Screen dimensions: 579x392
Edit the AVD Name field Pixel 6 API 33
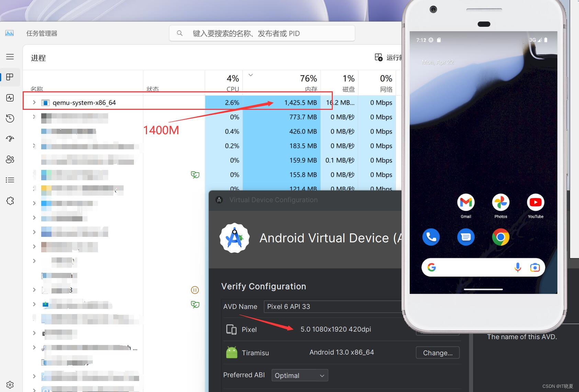332,307
